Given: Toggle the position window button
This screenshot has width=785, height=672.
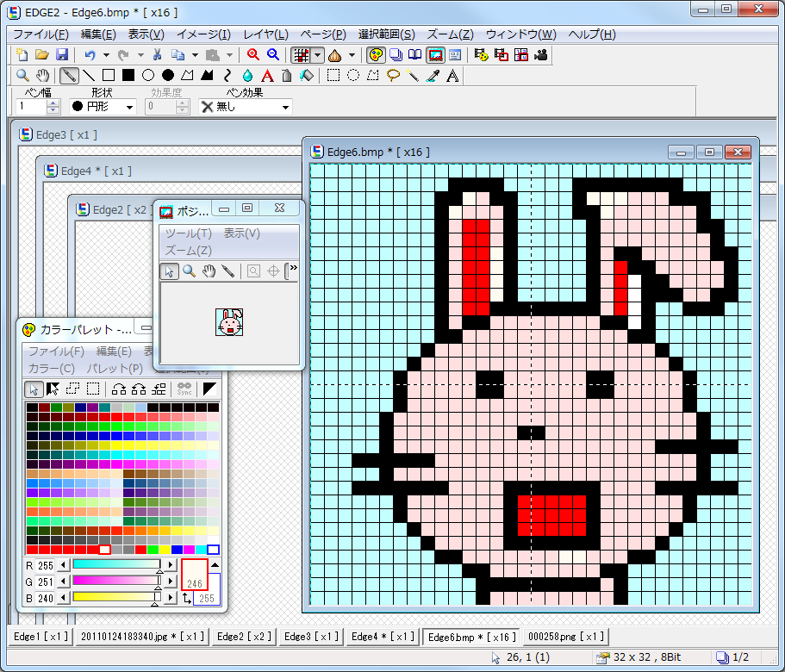Looking at the screenshot, I should pyautogui.click(x=435, y=55).
